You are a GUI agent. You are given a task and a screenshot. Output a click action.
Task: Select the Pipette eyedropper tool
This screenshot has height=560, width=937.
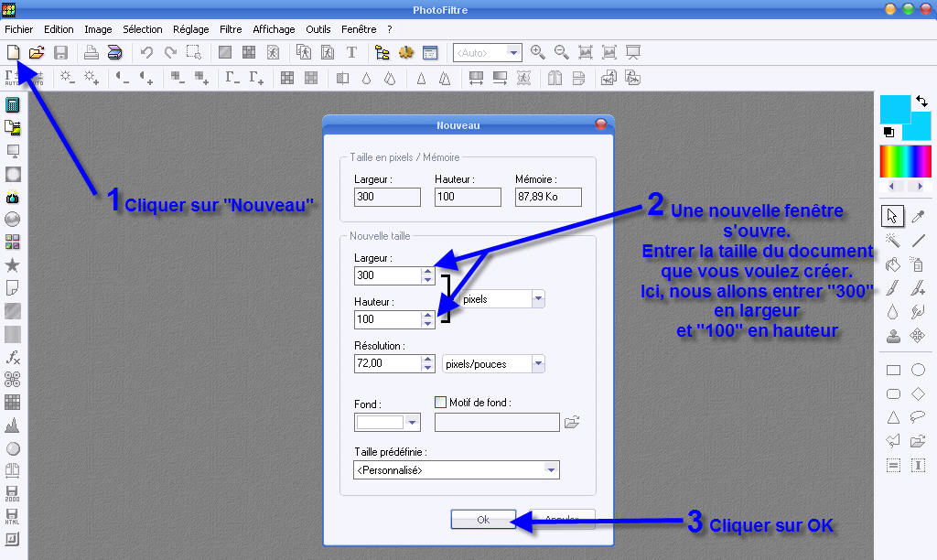(919, 216)
